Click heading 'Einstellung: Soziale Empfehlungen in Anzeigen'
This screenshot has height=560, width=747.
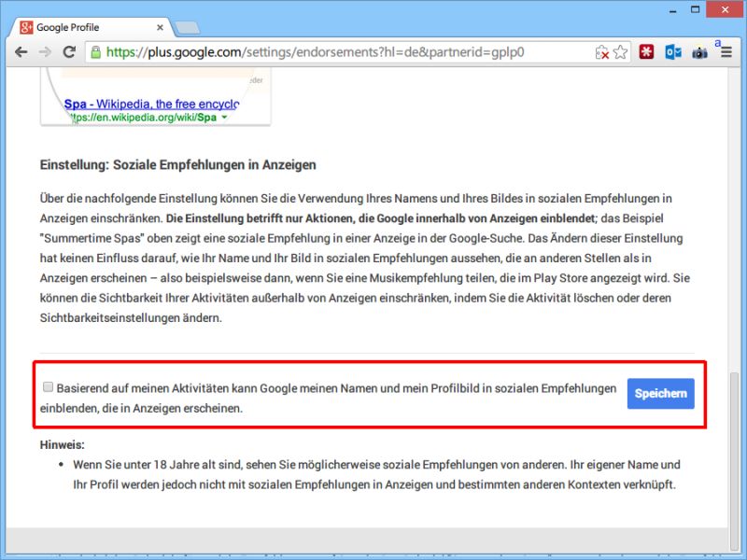tap(177, 165)
